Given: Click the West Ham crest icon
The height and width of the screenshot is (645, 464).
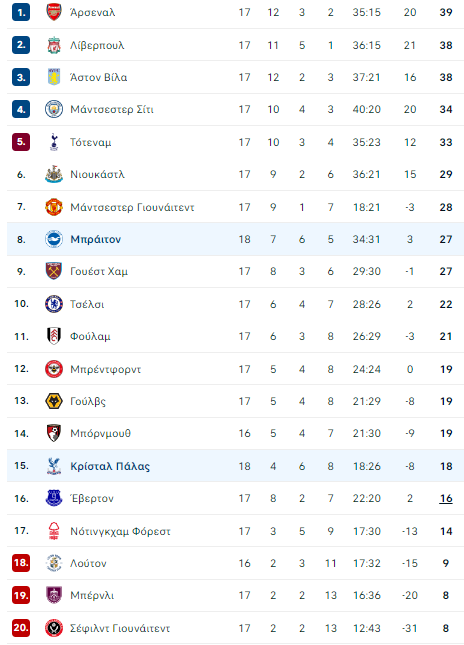Looking at the screenshot, I should click(54, 271).
